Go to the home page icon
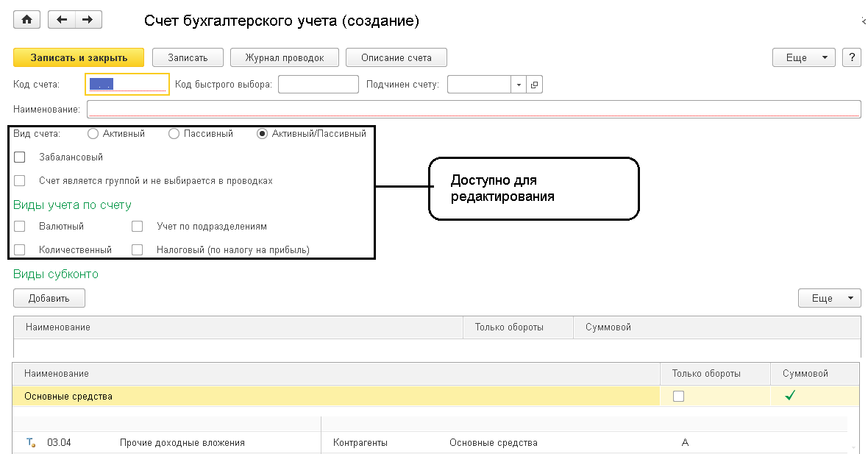This screenshot has height=454, width=868. click(26, 20)
